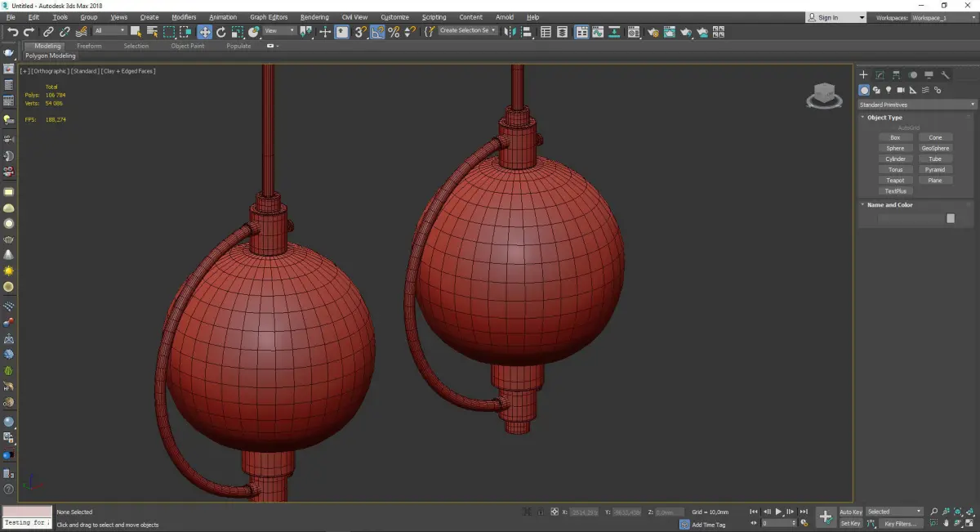Switch to Lights category in Create panel
980x532 pixels.
889,90
